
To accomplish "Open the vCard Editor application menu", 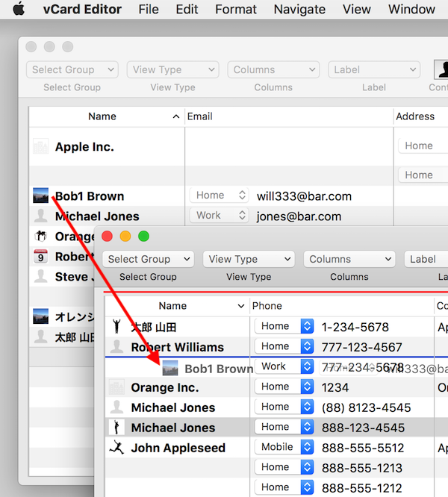I will click(x=82, y=9).
